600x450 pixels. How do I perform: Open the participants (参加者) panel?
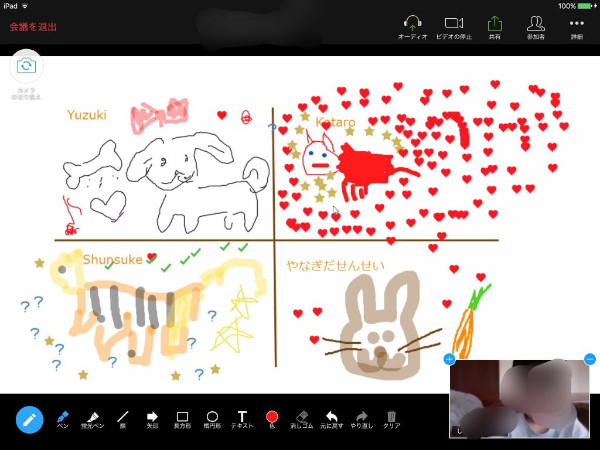(x=536, y=25)
